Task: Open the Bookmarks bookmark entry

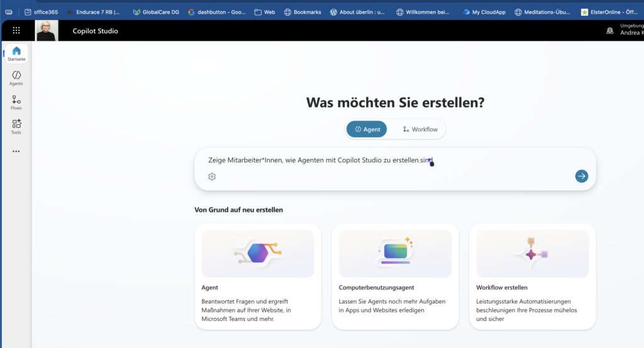Action: coord(303,12)
